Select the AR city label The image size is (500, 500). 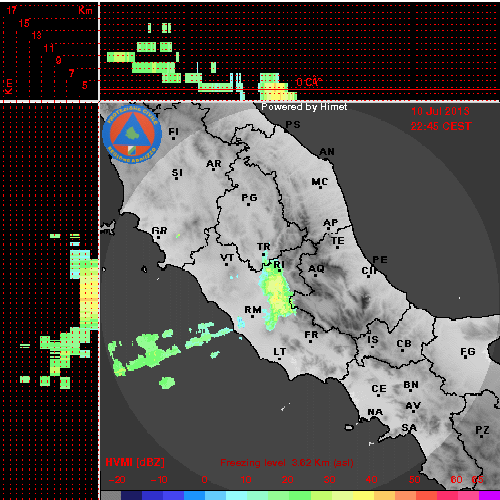214,164
